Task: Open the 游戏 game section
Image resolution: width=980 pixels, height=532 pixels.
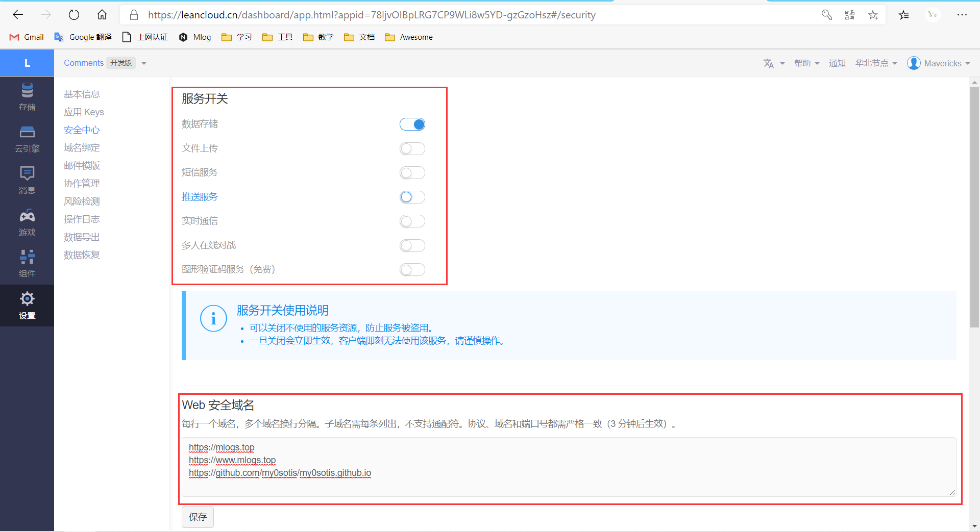Action: (27, 222)
